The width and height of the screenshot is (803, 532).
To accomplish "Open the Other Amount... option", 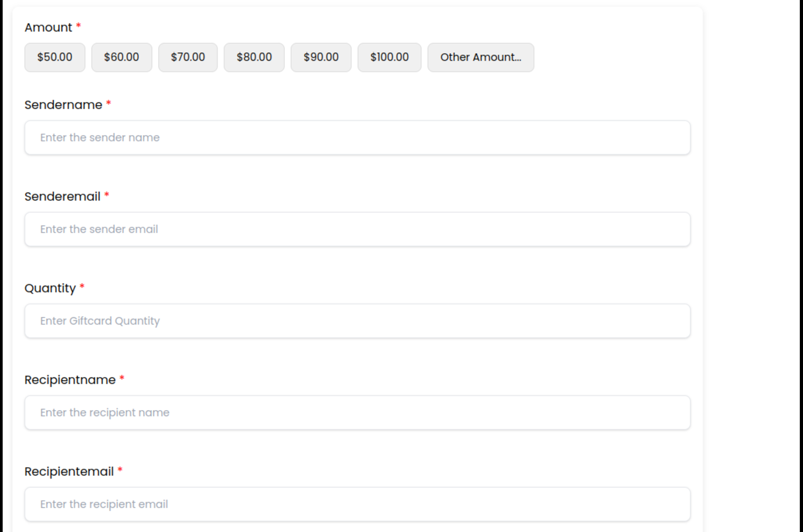I will click(480, 57).
